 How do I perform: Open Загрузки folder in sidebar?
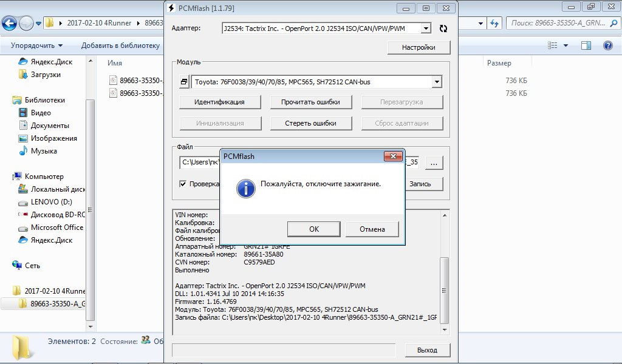[x=39, y=75]
